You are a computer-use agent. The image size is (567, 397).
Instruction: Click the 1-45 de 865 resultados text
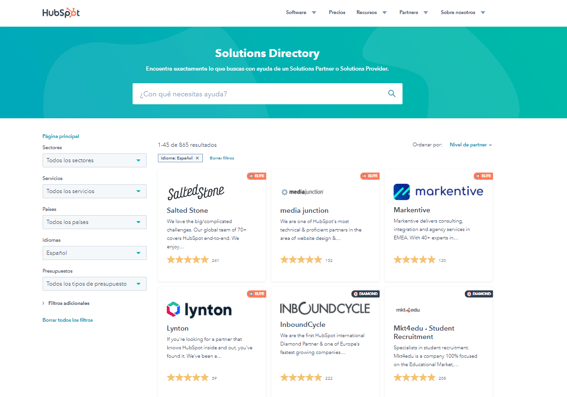click(x=187, y=145)
